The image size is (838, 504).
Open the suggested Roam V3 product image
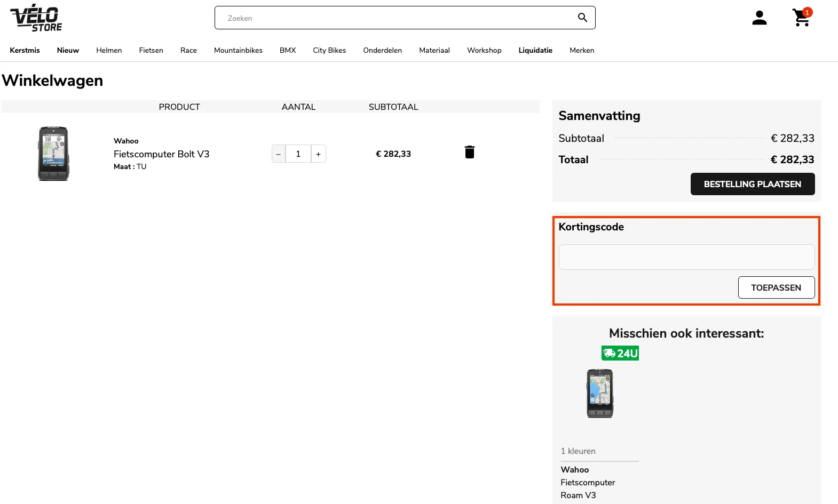599,394
